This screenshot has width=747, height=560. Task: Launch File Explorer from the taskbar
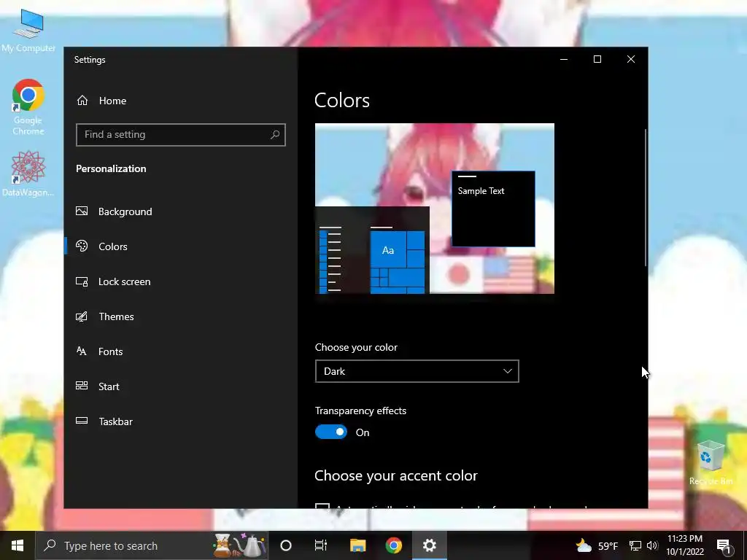point(357,545)
